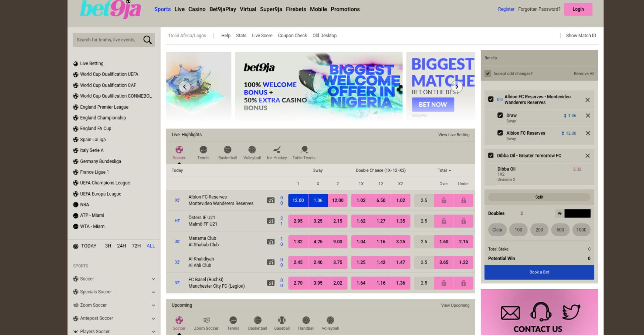Image resolution: width=644 pixels, height=335 pixels.
Task: Select Basketball icon in Live Highlights
Action: tap(227, 150)
